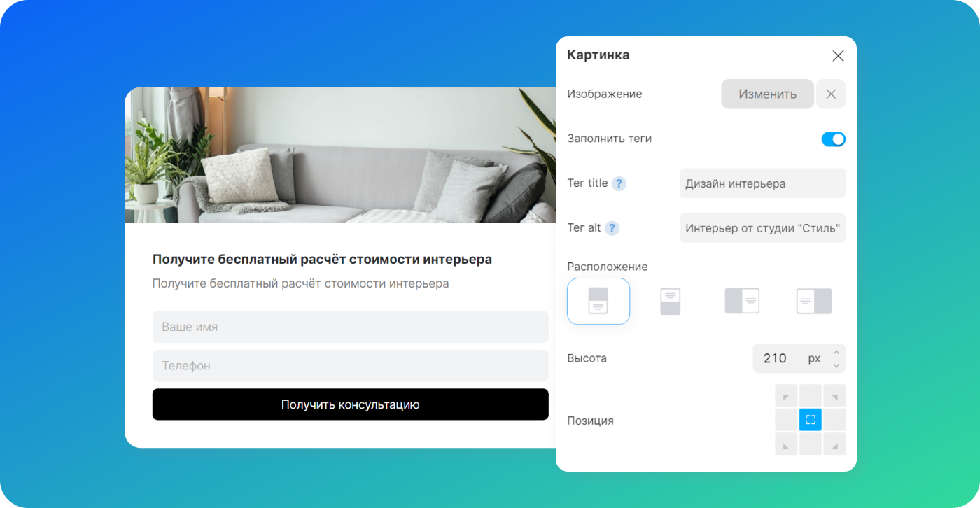Toggle the Заполнить теги switch
The height and width of the screenshot is (508, 980).
(x=833, y=139)
